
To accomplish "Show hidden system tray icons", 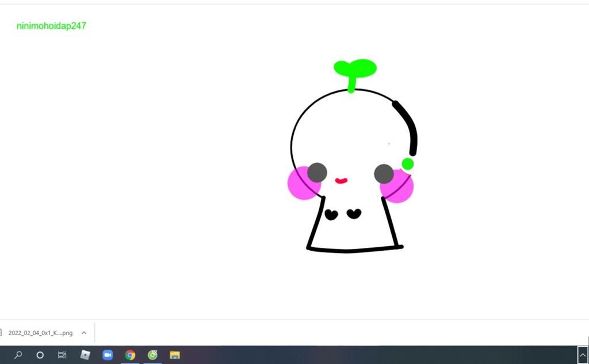I will 583,355.
